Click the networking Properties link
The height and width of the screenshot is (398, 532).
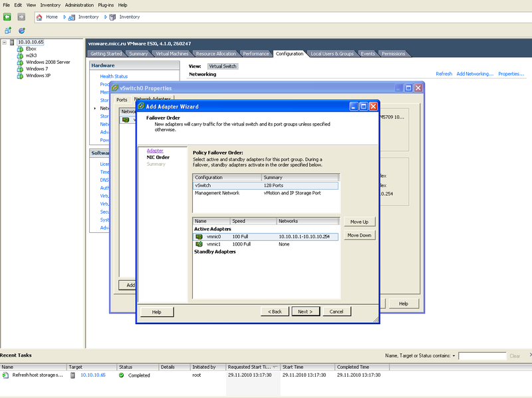click(511, 74)
